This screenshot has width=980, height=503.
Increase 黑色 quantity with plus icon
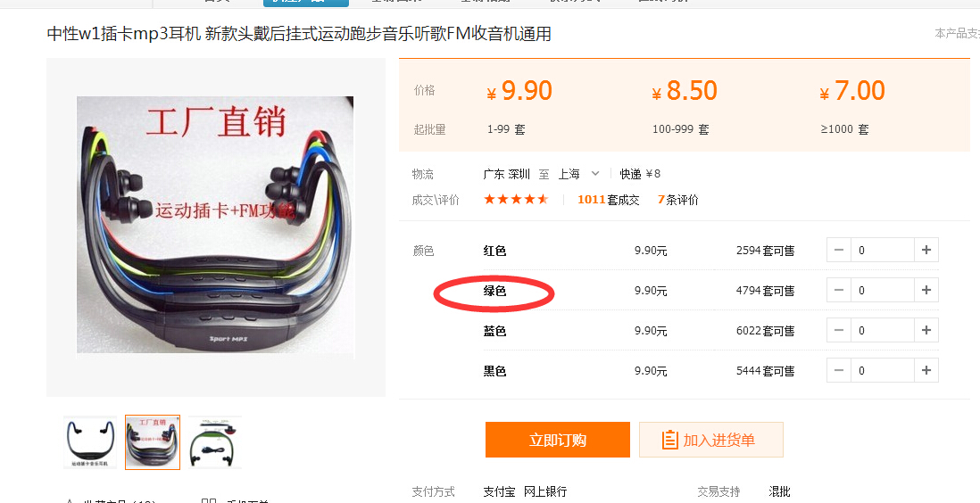click(926, 370)
